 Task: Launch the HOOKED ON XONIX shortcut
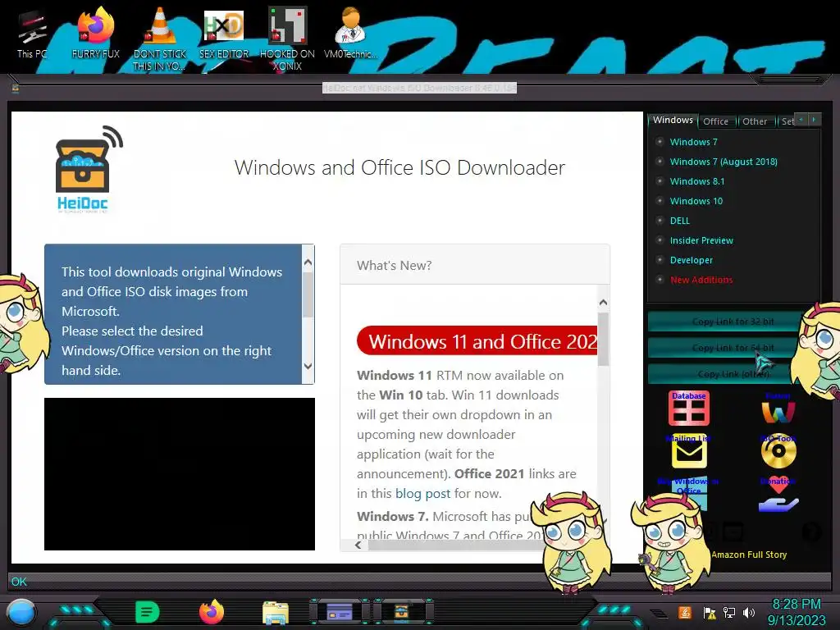click(x=287, y=39)
